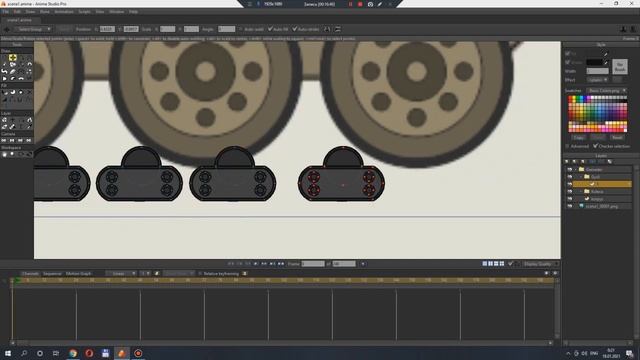The width and height of the screenshot is (640, 360).
Task: Open the File menu
Action: tap(5, 12)
